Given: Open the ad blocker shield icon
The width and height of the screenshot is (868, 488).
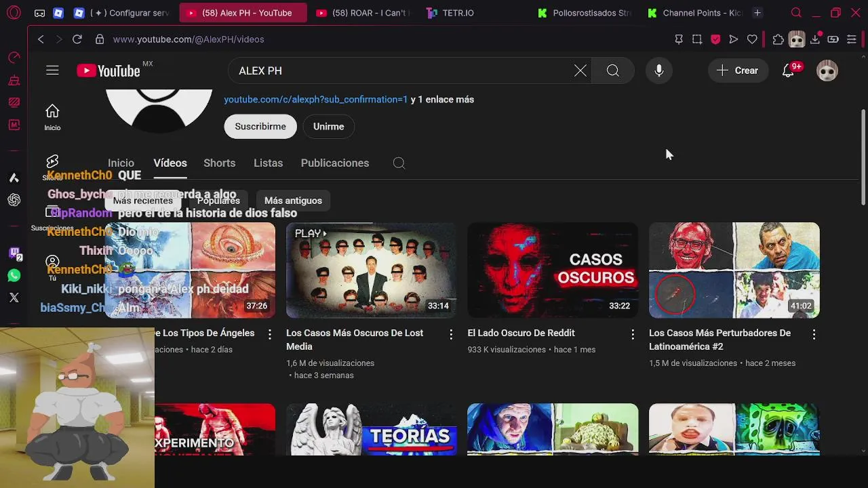Looking at the screenshot, I should [715, 39].
